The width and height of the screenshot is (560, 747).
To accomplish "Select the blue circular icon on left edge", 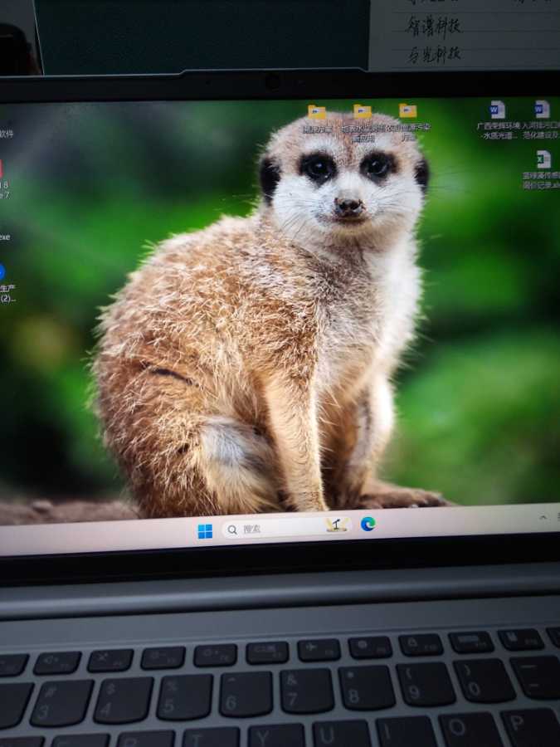I will [2, 271].
